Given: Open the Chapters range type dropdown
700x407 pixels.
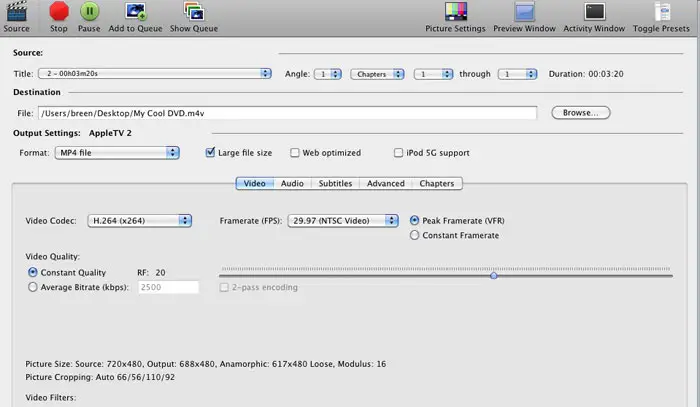Looking at the screenshot, I should [x=377, y=74].
